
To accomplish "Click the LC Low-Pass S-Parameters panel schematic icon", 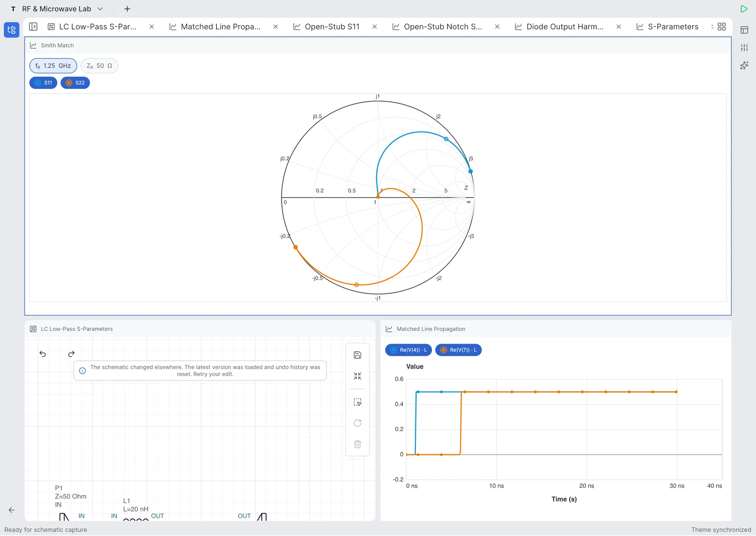I will [33, 329].
